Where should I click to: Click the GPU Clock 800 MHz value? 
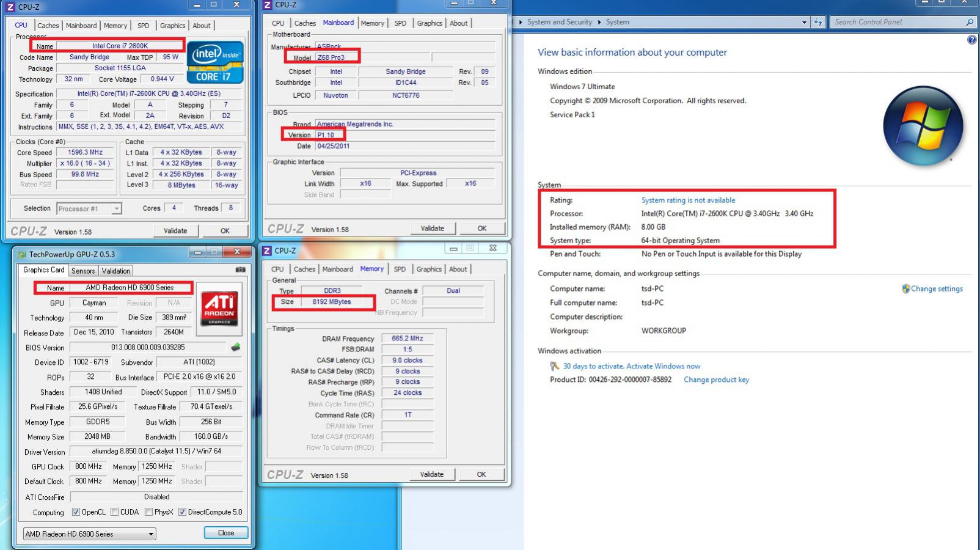coord(89,466)
